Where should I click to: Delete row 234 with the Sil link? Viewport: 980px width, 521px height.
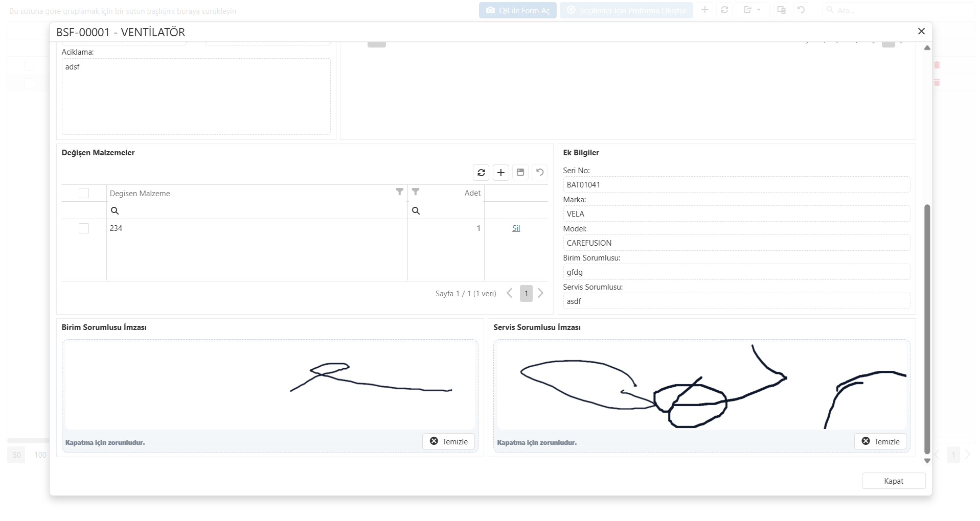pos(516,228)
